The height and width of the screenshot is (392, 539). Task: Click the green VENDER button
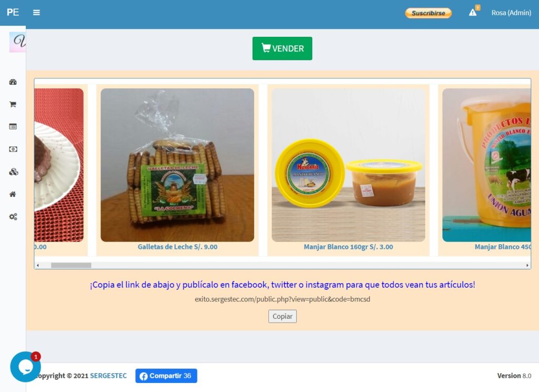tap(282, 48)
